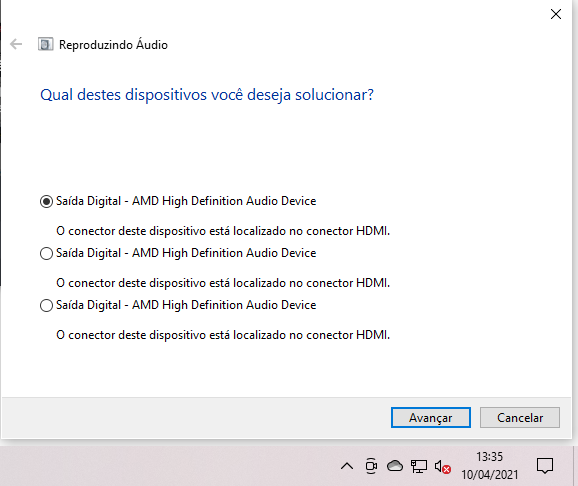Open the Meet Now tray icon
The image size is (578, 486).
(371, 466)
